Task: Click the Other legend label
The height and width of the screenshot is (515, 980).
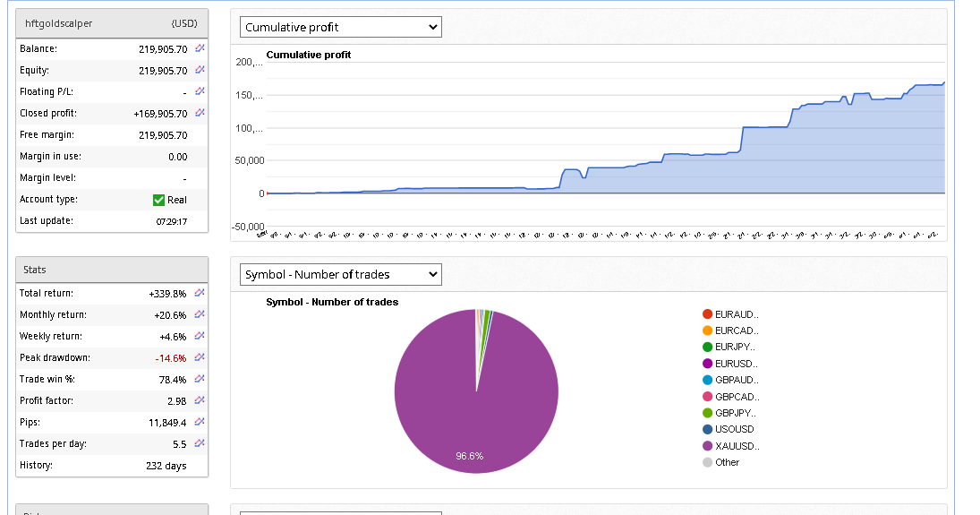Action: point(727,462)
